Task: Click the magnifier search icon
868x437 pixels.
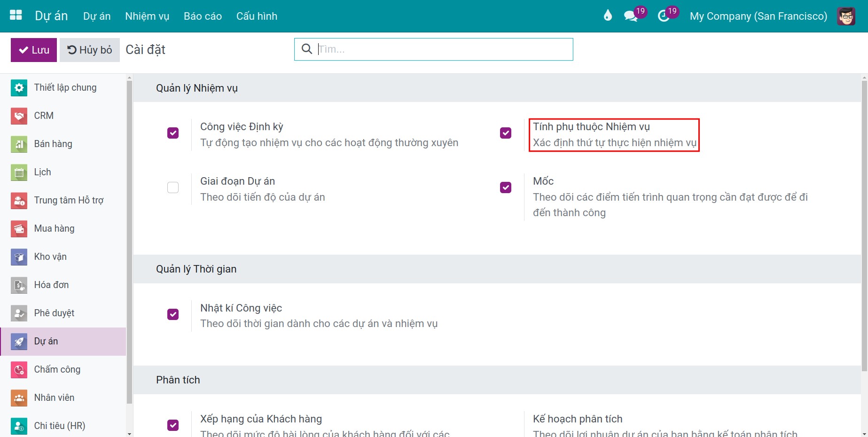Action: click(x=306, y=49)
